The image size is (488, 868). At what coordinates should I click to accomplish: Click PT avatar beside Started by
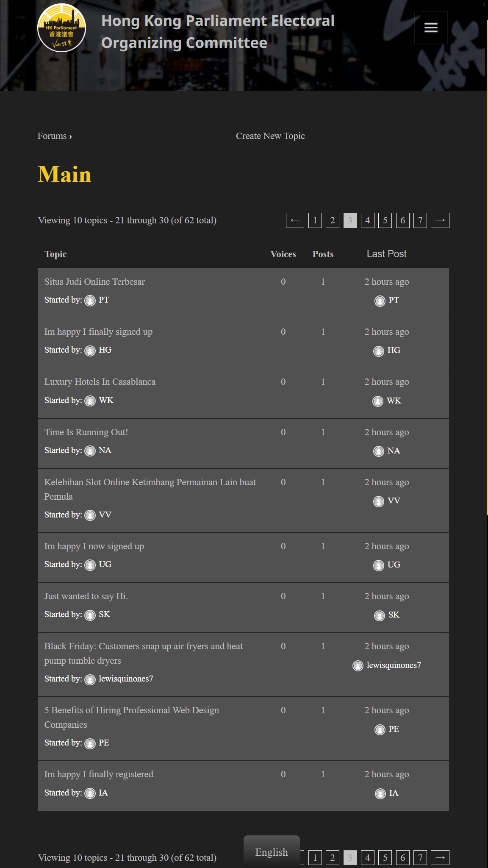[x=90, y=300]
